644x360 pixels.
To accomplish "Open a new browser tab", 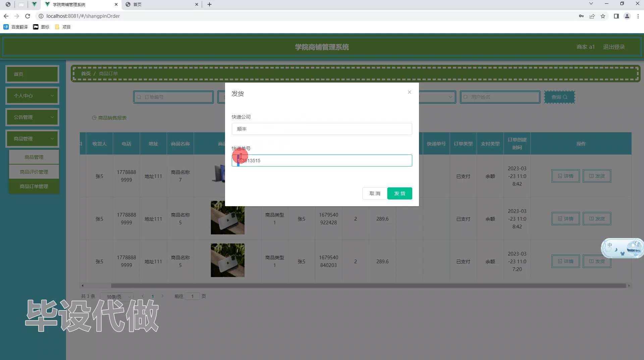I will pyautogui.click(x=209, y=4).
